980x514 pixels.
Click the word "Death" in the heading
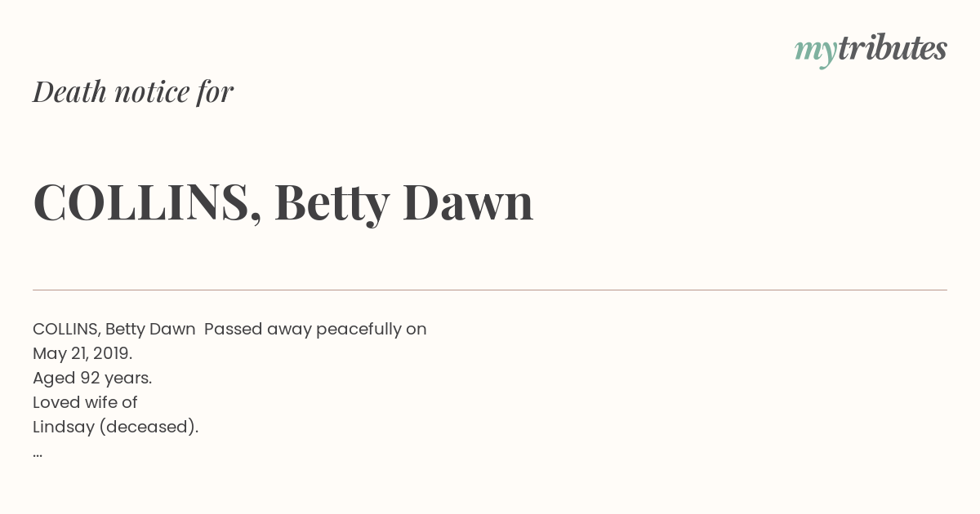point(69,91)
